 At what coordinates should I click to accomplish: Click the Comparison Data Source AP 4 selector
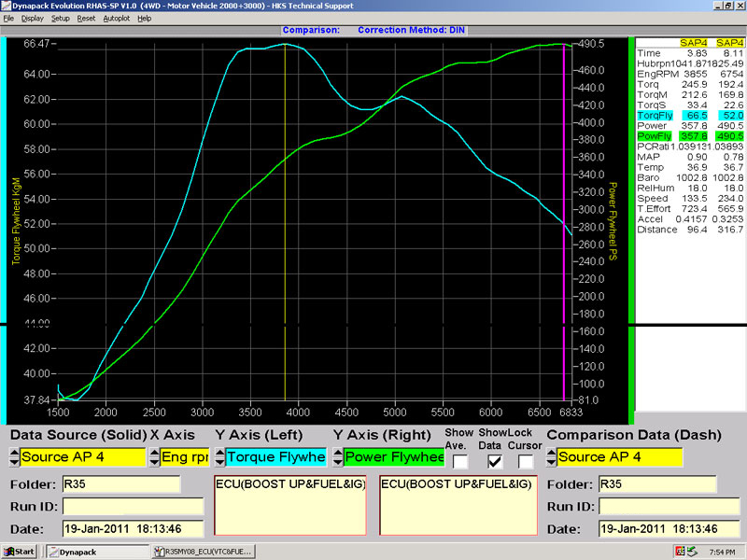pos(619,457)
